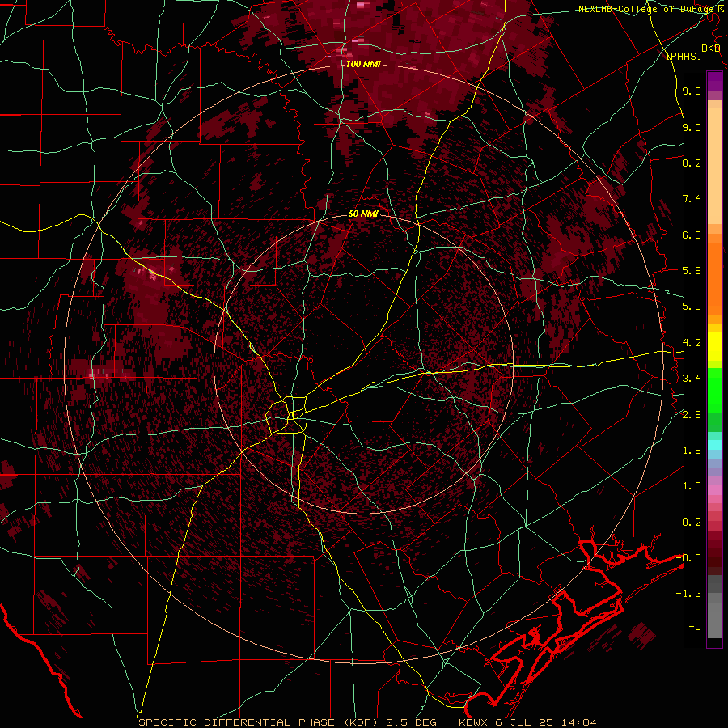
Task: Click the 9.0 value on color scale
Action: 692,127
